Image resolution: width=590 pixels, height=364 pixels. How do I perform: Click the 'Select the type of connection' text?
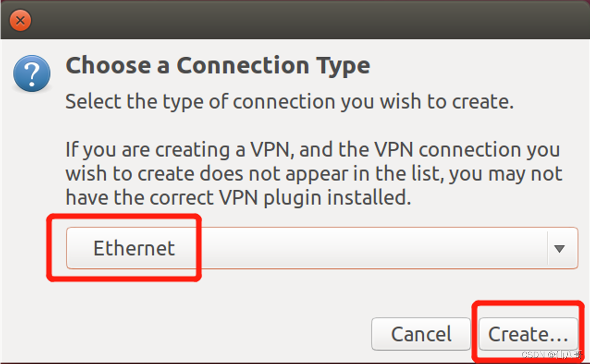pyautogui.click(x=289, y=101)
